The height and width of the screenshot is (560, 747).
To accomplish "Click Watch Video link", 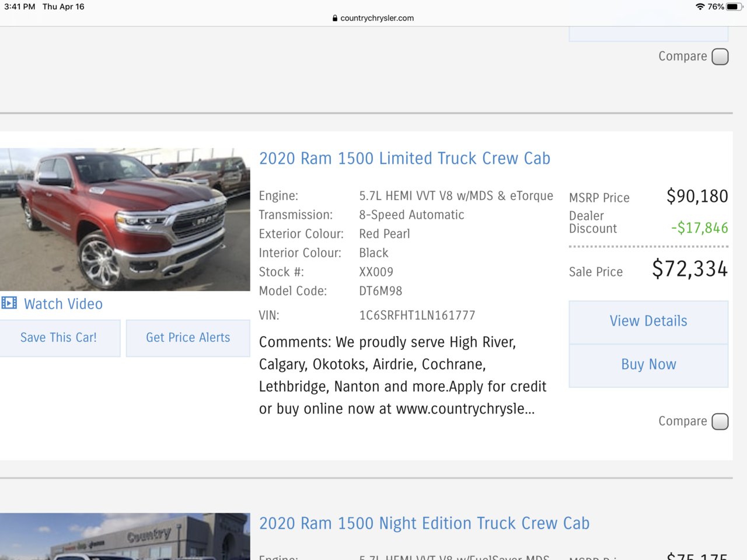I will (x=63, y=304).
